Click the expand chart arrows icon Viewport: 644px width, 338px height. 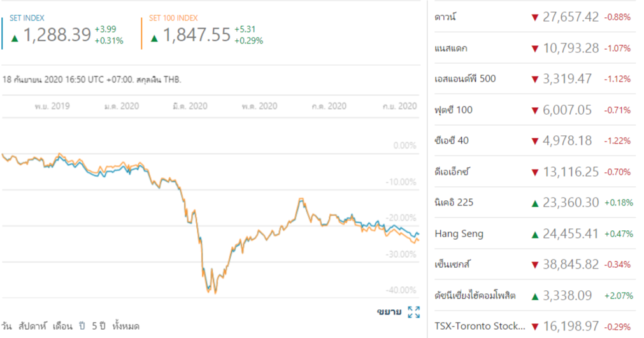tap(413, 312)
